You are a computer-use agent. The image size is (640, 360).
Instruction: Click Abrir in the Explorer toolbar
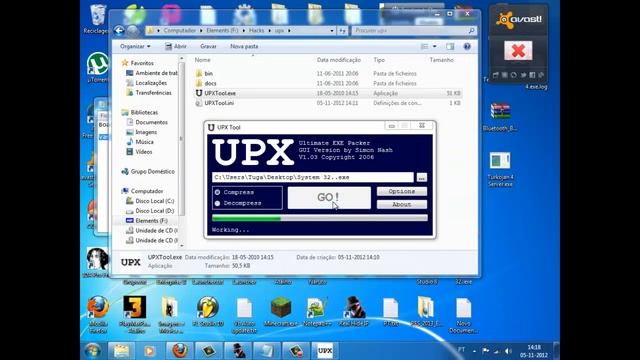click(176, 47)
